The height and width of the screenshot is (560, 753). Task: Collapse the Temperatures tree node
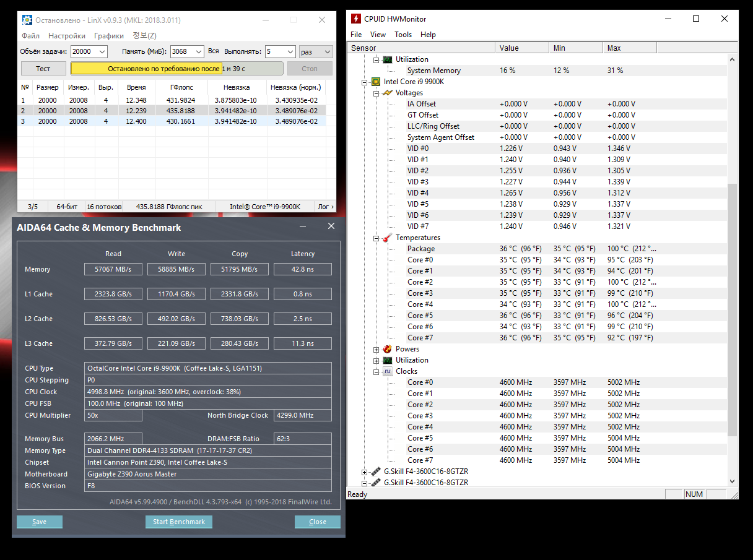(x=376, y=238)
